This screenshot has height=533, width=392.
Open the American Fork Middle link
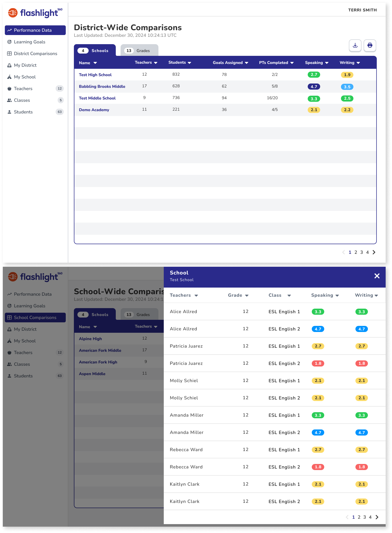click(100, 351)
